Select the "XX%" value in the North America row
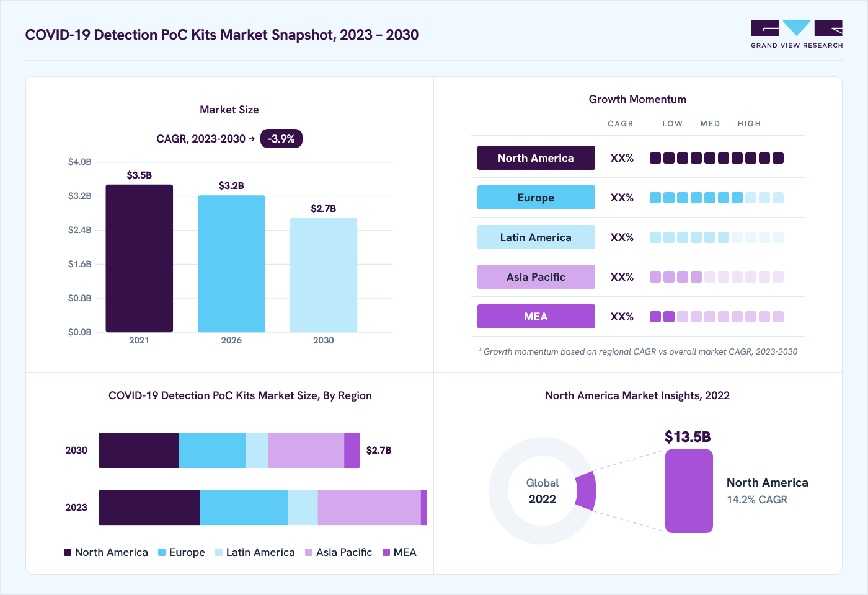868x595 pixels. pyautogui.click(x=622, y=158)
